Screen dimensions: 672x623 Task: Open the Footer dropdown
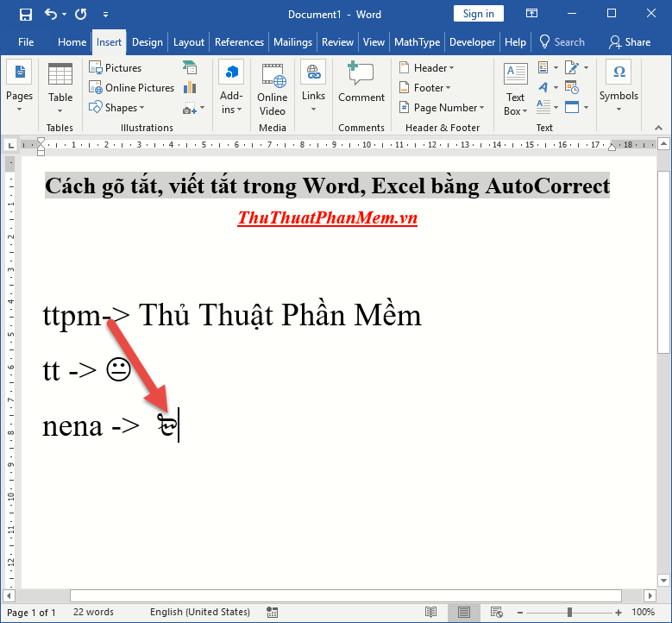pos(424,87)
